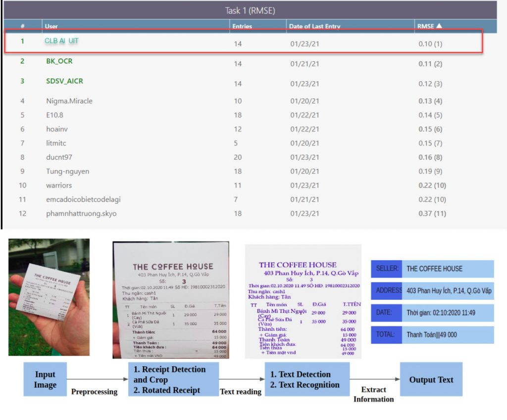
Task: Select the Task 1 (RMSE) title bar
Action: (250, 10)
